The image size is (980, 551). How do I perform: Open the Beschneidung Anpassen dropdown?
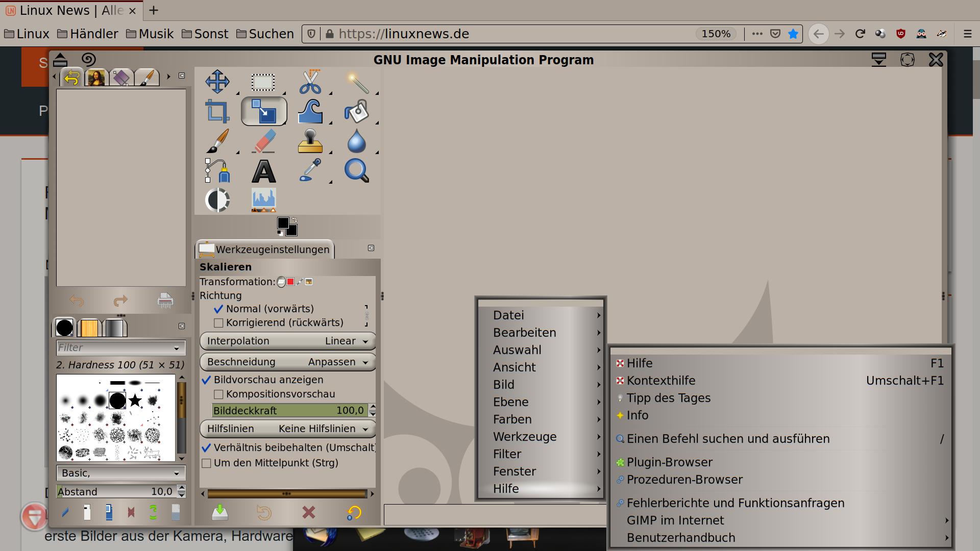tap(288, 362)
